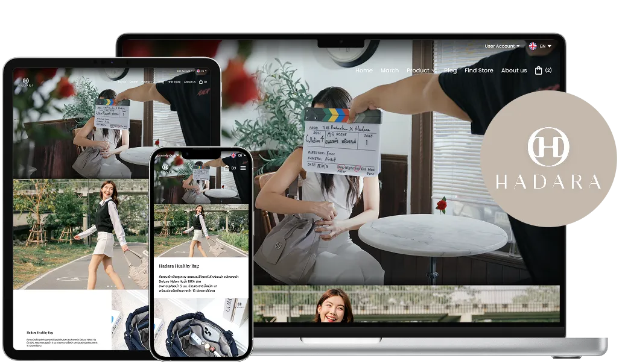Click the Hadara logo on the tablet
Viewport: 625px width, 364px height.
(25, 83)
